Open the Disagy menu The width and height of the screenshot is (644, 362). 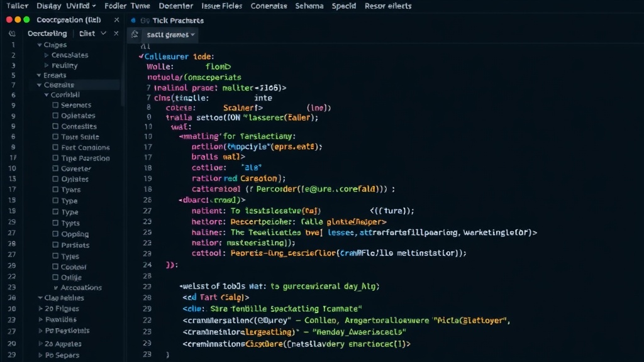(48, 6)
